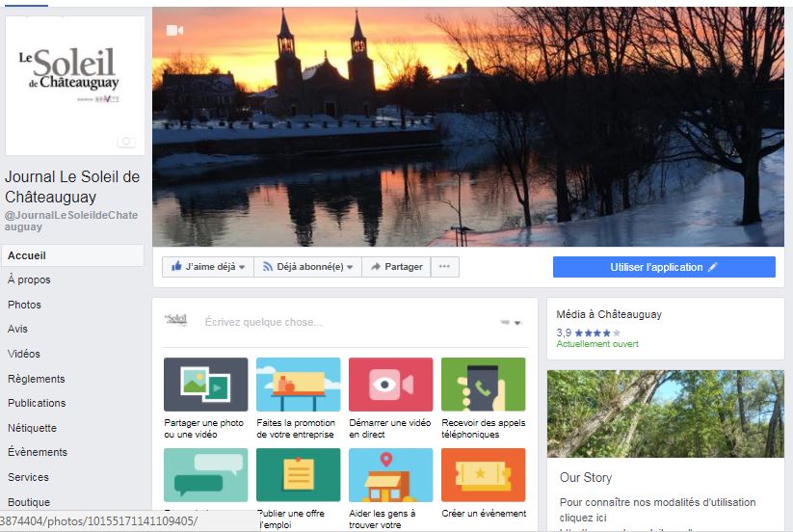Click the chat bubbles messages tile

tap(206, 475)
